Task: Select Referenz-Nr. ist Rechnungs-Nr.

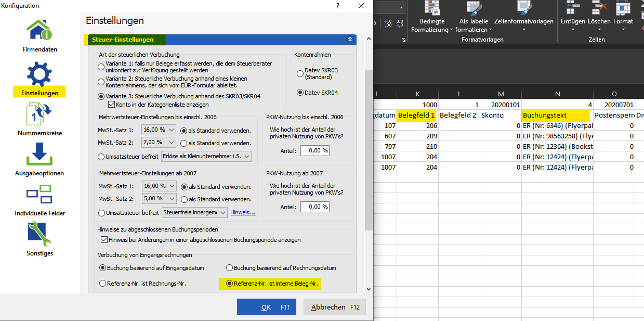Action: [x=102, y=284]
